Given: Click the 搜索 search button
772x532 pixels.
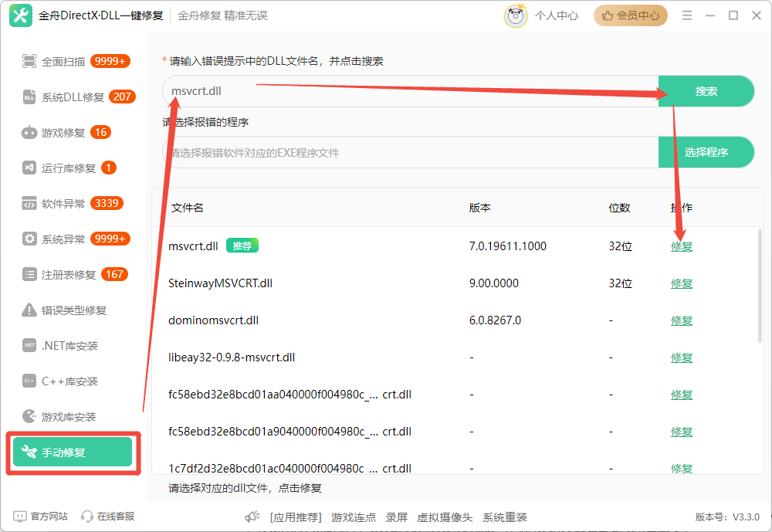Looking at the screenshot, I should click(x=706, y=91).
